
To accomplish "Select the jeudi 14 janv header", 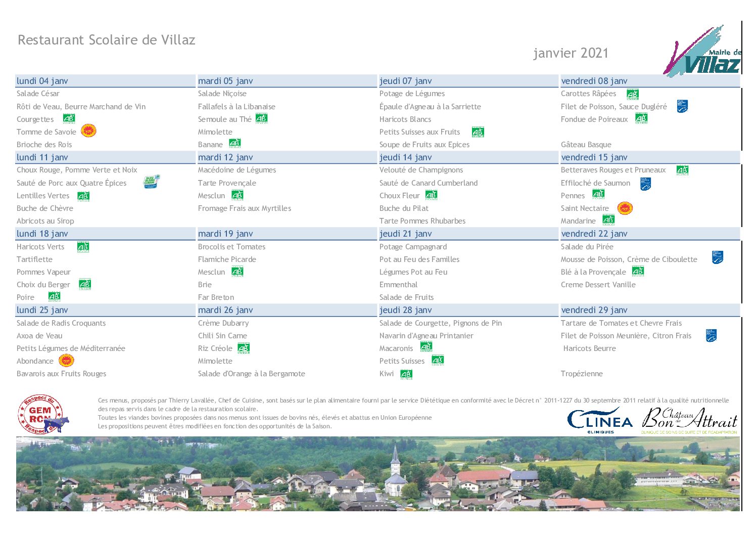I will (x=468, y=157).
